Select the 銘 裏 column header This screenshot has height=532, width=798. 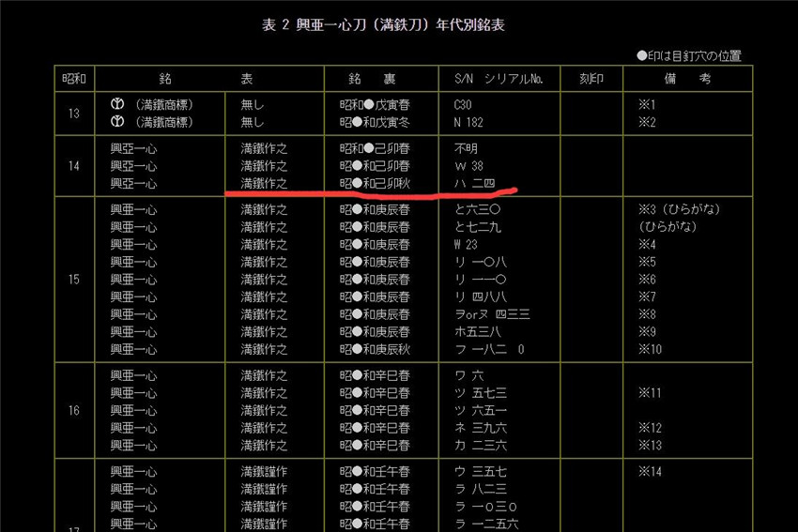(x=381, y=79)
